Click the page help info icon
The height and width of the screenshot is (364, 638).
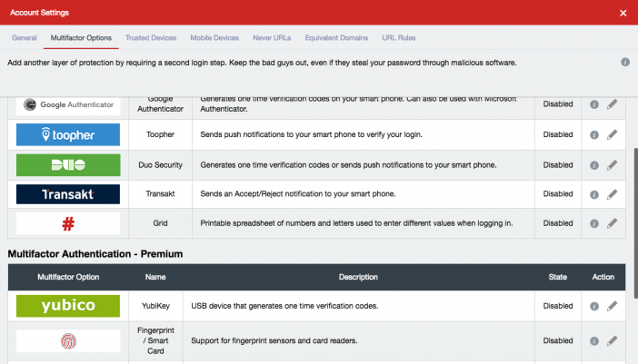coord(625,62)
